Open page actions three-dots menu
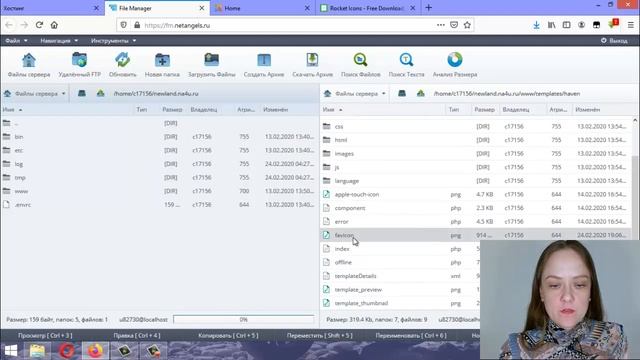 point(440,25)
